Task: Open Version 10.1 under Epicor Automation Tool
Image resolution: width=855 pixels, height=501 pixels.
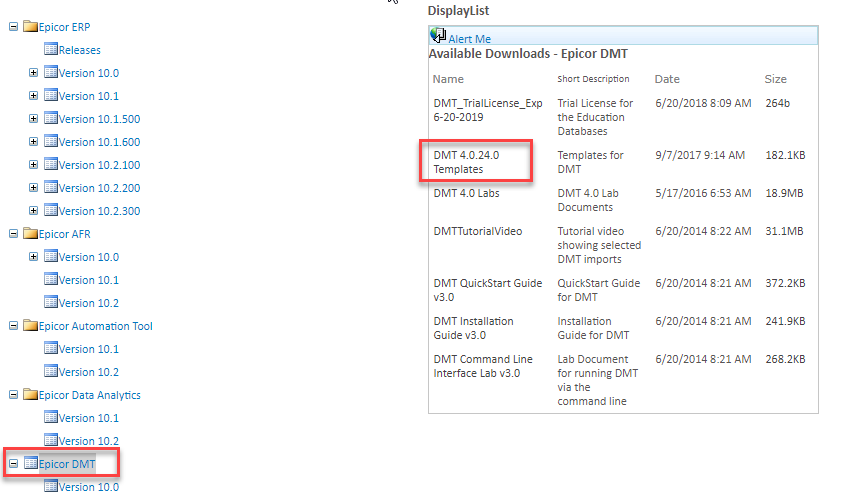Action: 89,349
